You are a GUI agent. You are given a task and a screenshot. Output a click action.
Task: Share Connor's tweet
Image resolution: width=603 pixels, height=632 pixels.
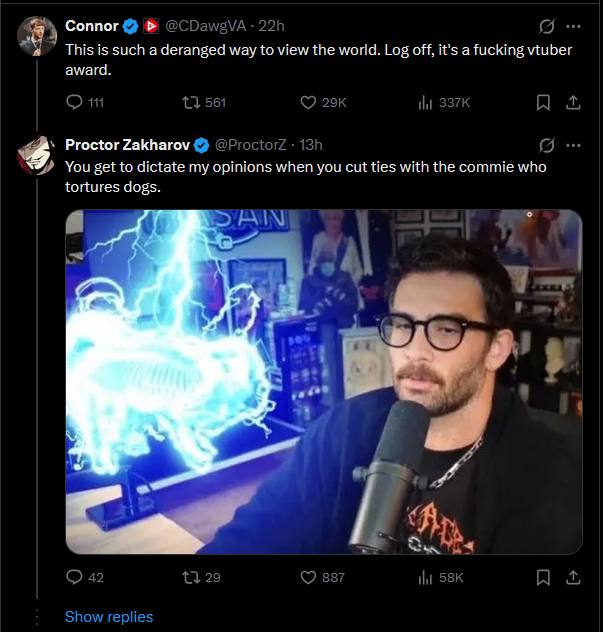(573, 102)
